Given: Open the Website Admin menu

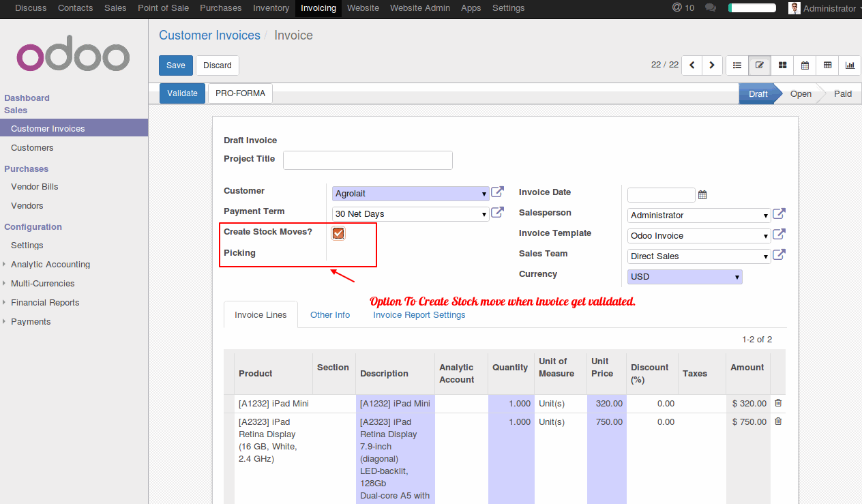Looking at the screenshot, I should pyautogui.click(x=420, y=8).
